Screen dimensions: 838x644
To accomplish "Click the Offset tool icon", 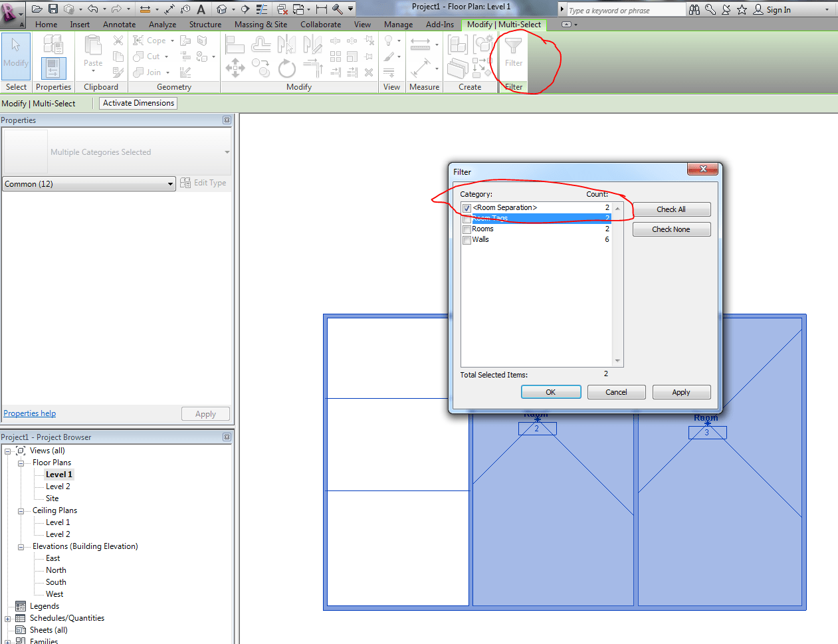I will (261, 45).
